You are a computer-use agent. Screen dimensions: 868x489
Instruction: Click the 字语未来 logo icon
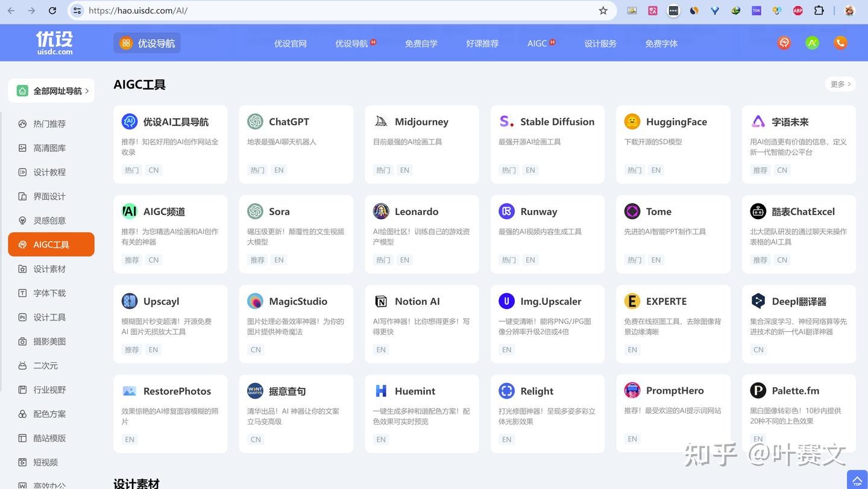758,122
